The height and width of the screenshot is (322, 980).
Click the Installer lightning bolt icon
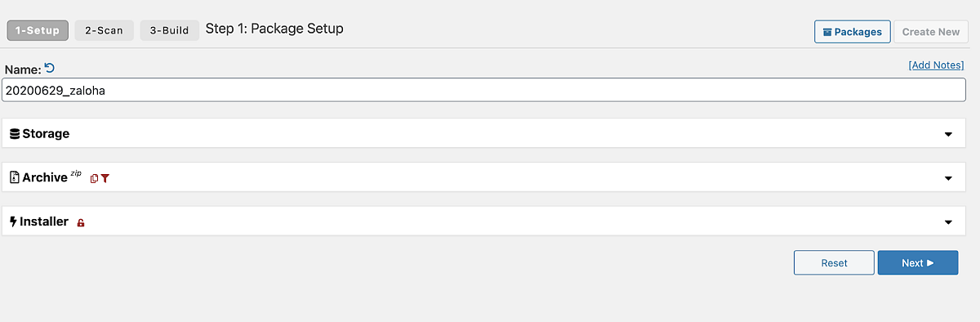[14, 221]
